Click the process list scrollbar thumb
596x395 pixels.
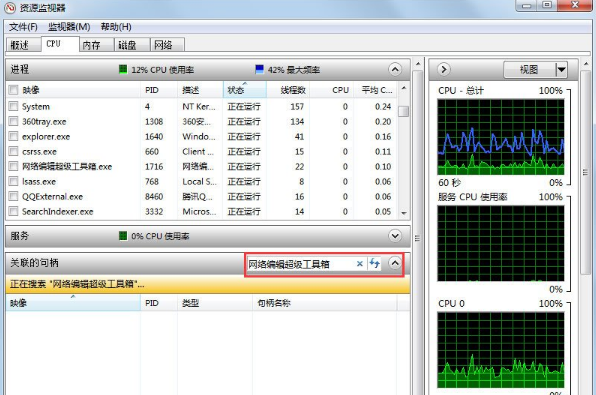coord(404,111)
